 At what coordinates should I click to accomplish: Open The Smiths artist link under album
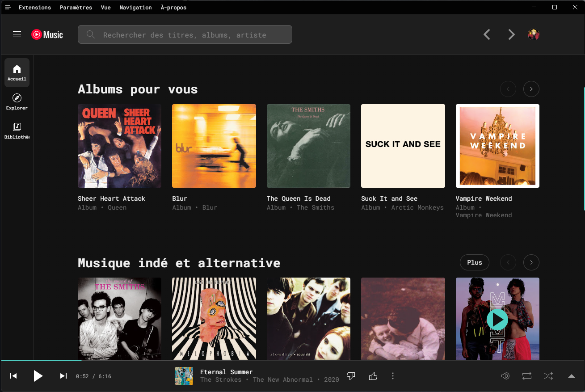tap(316, 207)
